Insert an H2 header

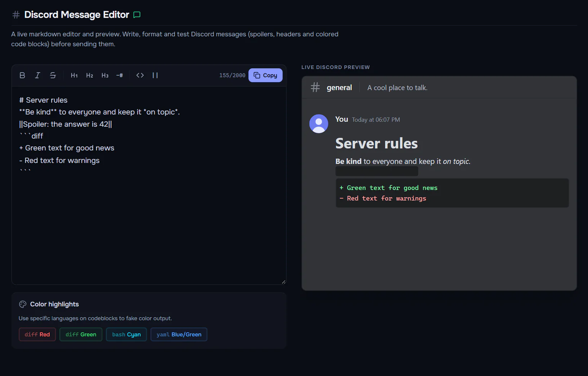(x=90, y=75)
